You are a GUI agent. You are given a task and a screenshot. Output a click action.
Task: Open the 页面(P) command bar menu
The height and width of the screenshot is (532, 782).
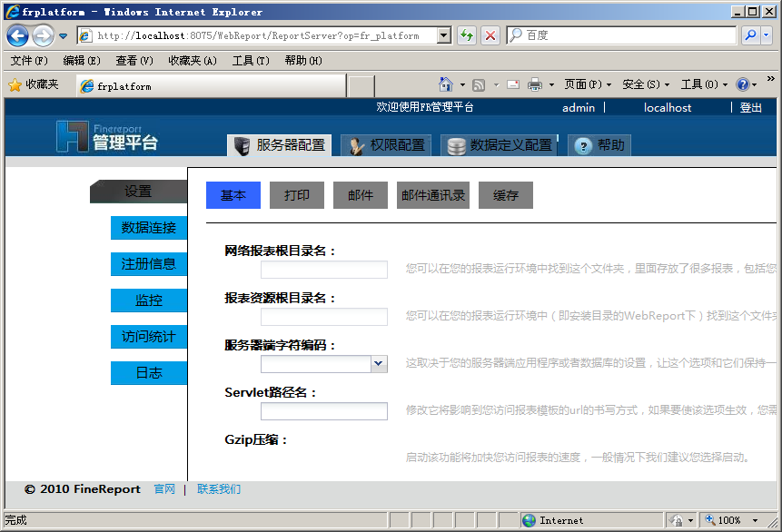[588, 84]
